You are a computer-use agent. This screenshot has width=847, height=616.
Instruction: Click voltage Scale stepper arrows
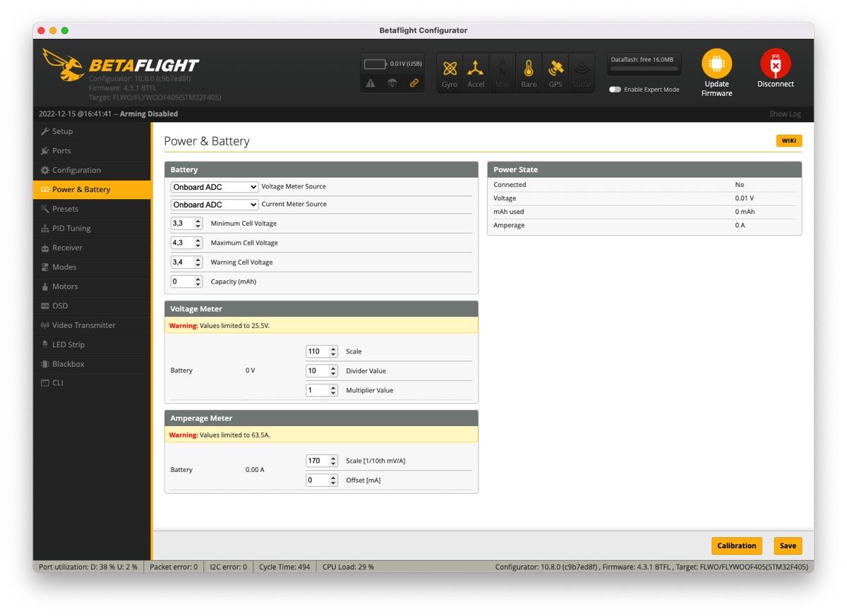click(x=333, y=351)
